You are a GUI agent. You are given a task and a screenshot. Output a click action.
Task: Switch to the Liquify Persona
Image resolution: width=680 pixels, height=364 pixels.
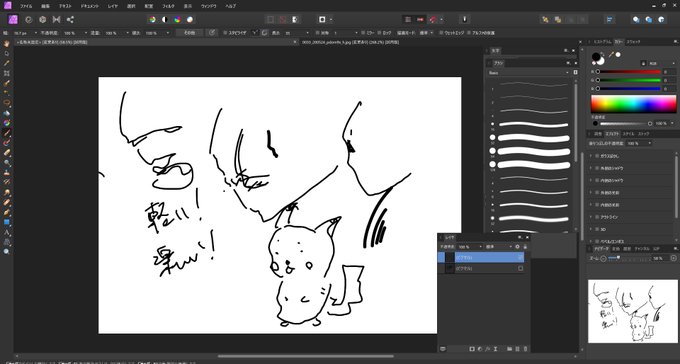click(29, 20)
